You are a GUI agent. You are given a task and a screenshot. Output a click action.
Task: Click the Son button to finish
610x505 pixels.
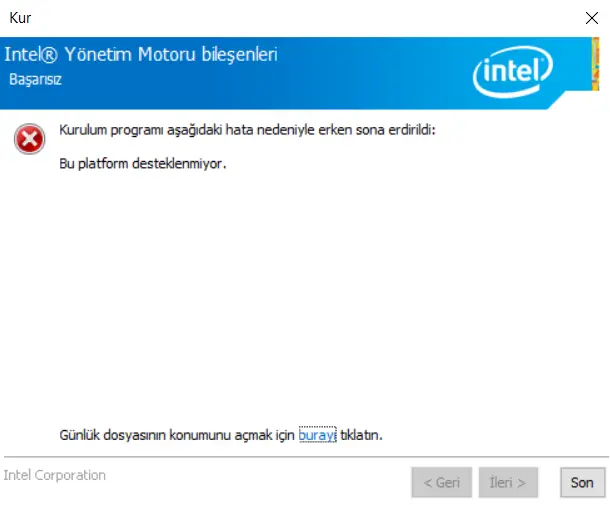point(582,482)
